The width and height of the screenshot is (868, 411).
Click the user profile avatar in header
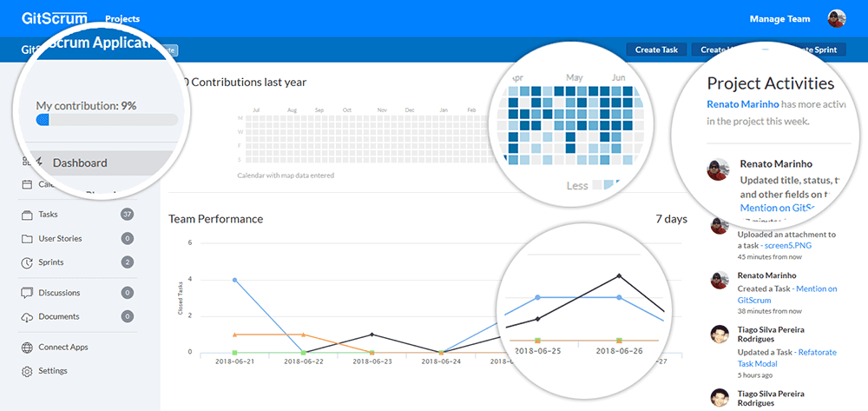point(837,18)
